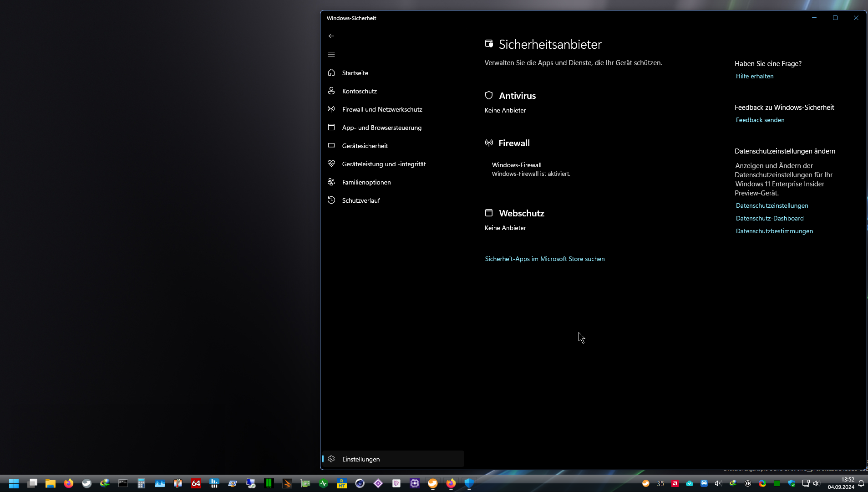868x492 pixels.
Task: Open Firefox icon beside File Explorer
Action: (69, 483)
